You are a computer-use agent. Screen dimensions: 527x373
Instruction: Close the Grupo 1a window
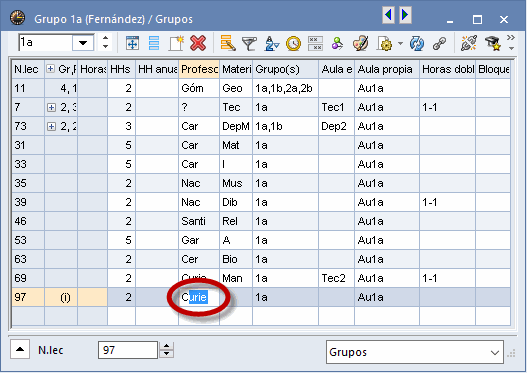[x=504, y=19]
